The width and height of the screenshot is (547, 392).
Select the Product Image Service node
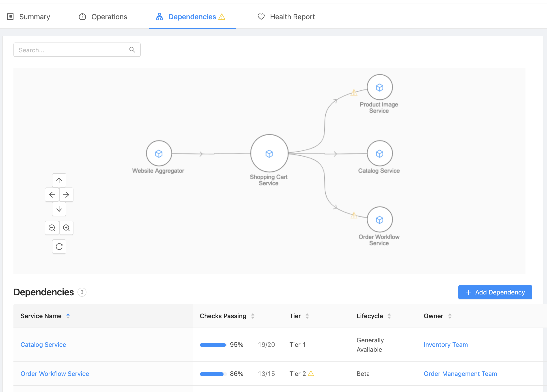point(380,87)
